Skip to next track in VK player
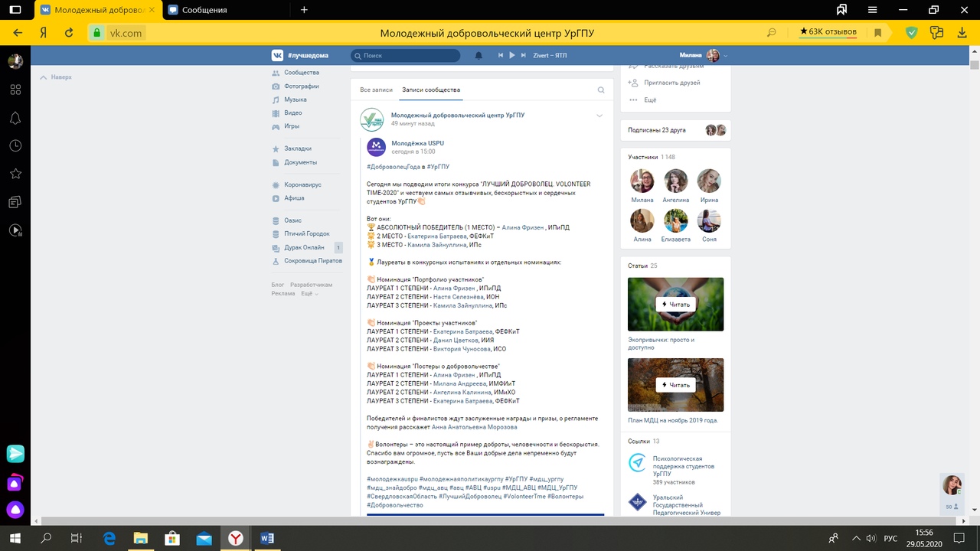 pyautogui.click(x=524, y=55)
